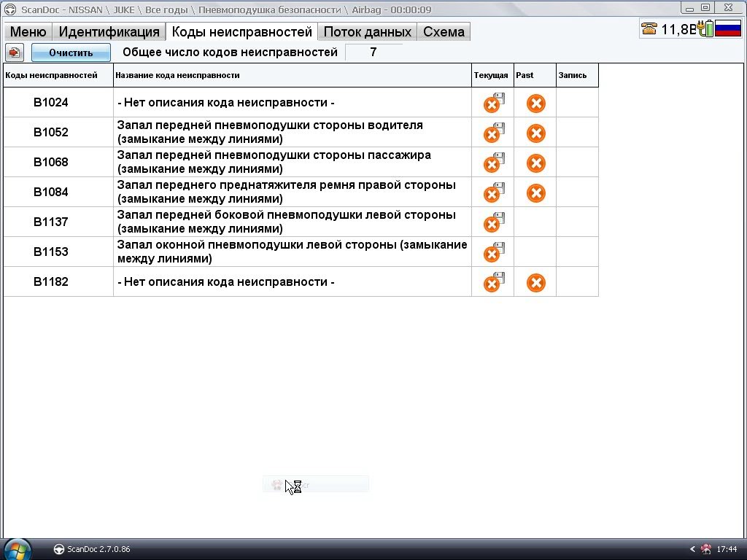Click B1024 current fault status icon
This screenshot has height=560, width=747.
(x=494, y=103)
